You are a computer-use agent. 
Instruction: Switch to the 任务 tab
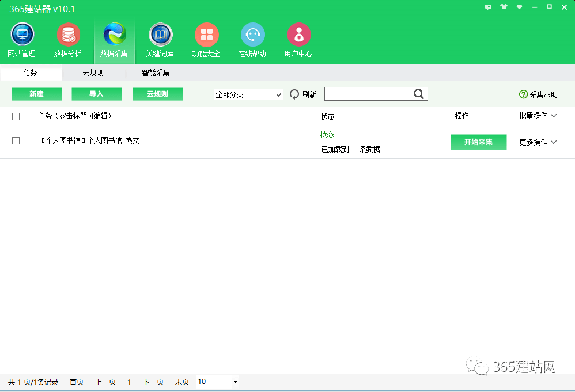point(31,73)
